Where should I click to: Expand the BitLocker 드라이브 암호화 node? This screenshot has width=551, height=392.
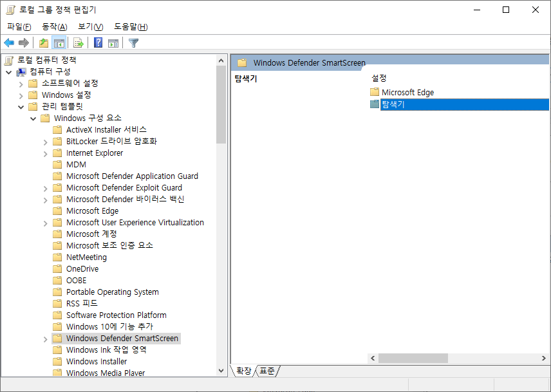coord(45,142)
